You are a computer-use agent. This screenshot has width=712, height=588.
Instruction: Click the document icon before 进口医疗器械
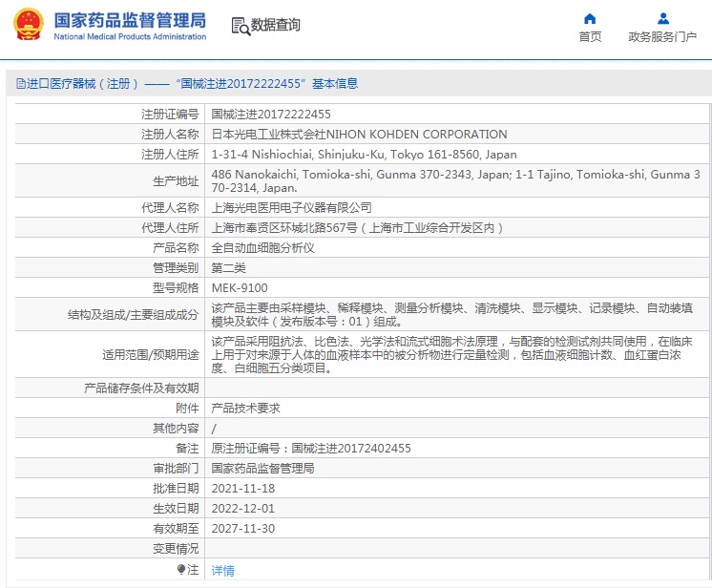coord(20,84)
